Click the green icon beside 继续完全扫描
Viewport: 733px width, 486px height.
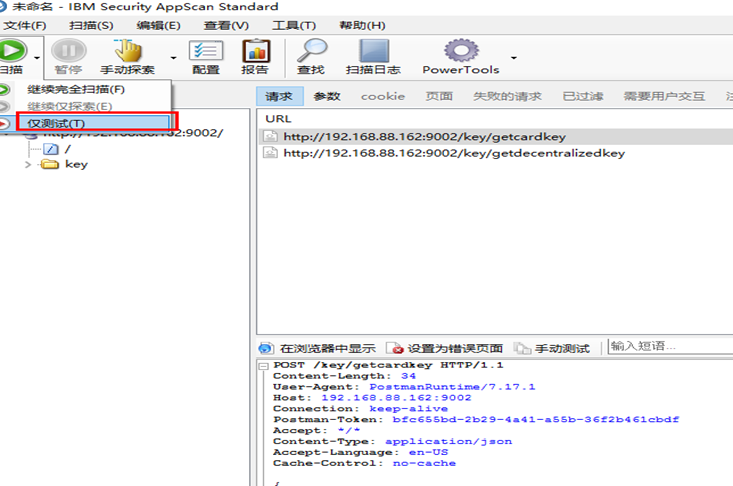point(4,89)
